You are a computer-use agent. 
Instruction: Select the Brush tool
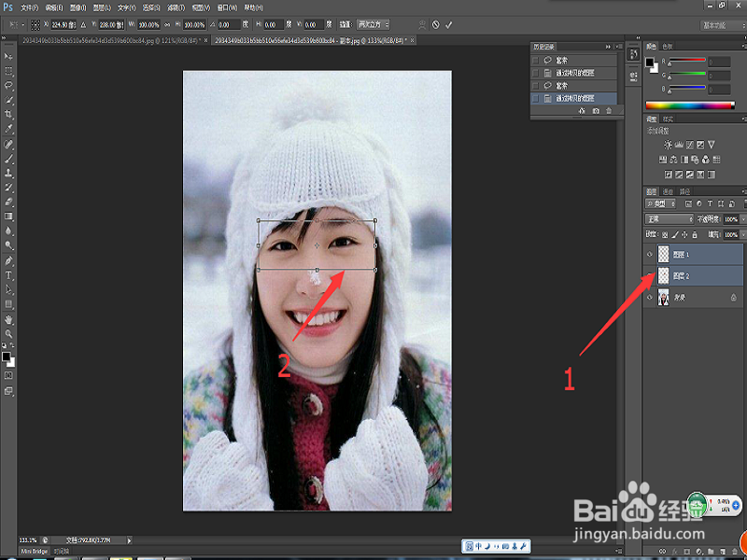click(8, 159)
